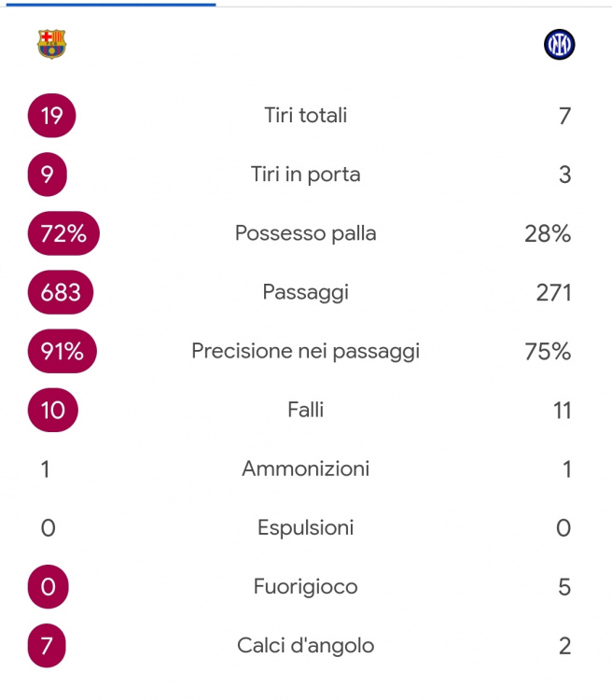Image resolution: width=612 pixels, height=700 pixels.
Task: Select the highlighted 19 total shots badge
Action: 52,116
